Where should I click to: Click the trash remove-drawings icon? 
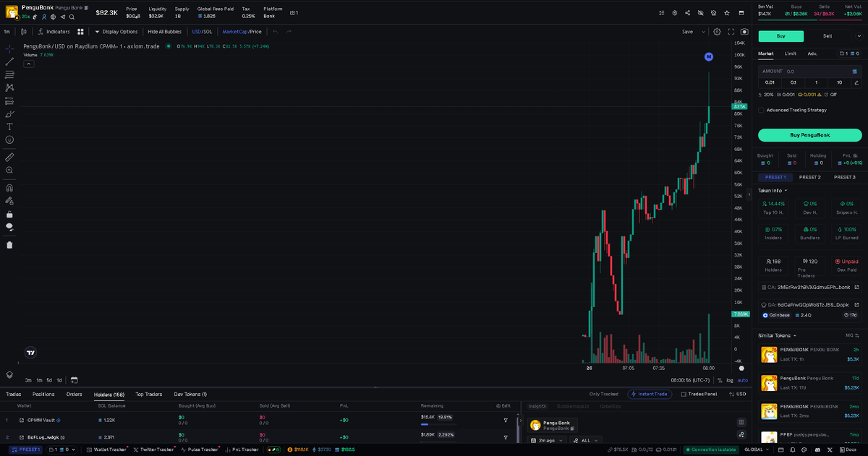tap(9, 245)
